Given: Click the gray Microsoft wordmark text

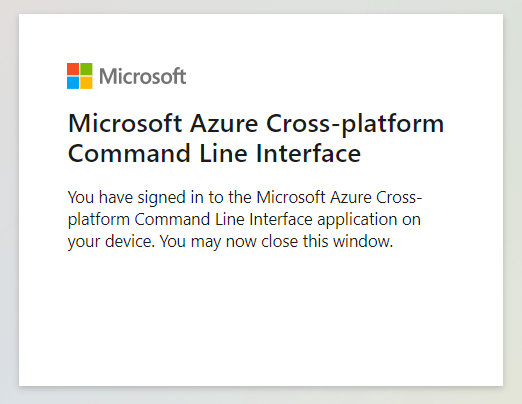Looking at the screenshot, I should pos(143,76).
